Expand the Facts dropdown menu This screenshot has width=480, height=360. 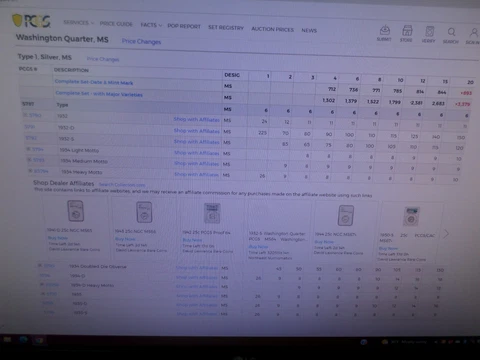coord(151,25)
